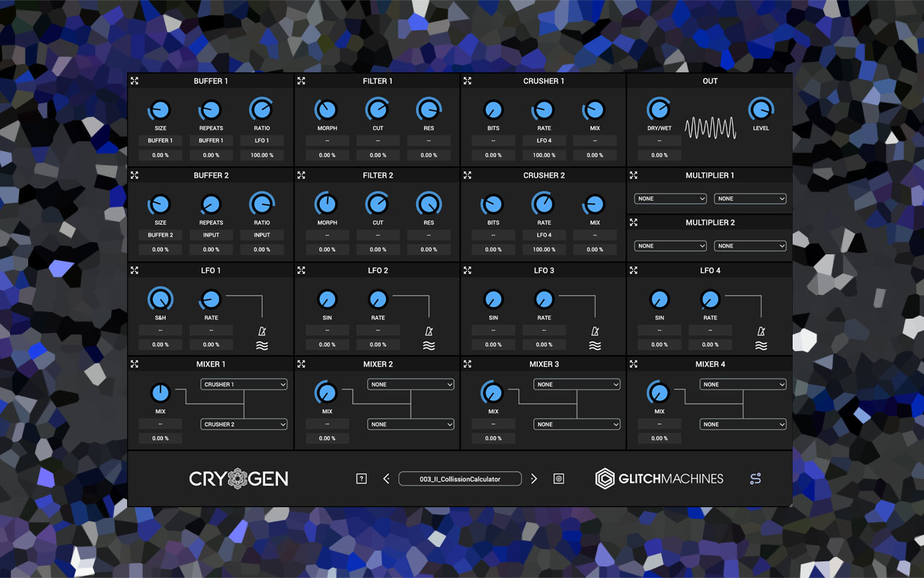Open Mixer 2 upper NONE dropdown
924x578 pixels.
pos(411,384)
